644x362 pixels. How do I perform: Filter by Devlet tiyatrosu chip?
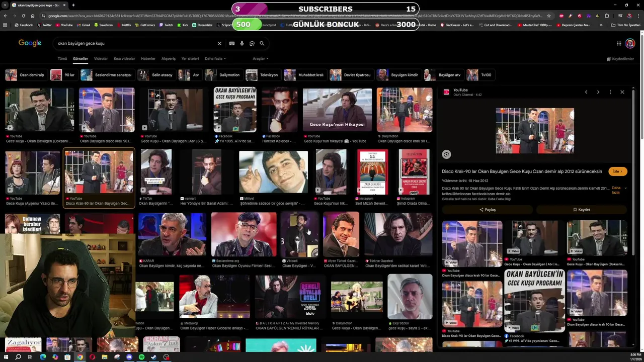point(351,75)
